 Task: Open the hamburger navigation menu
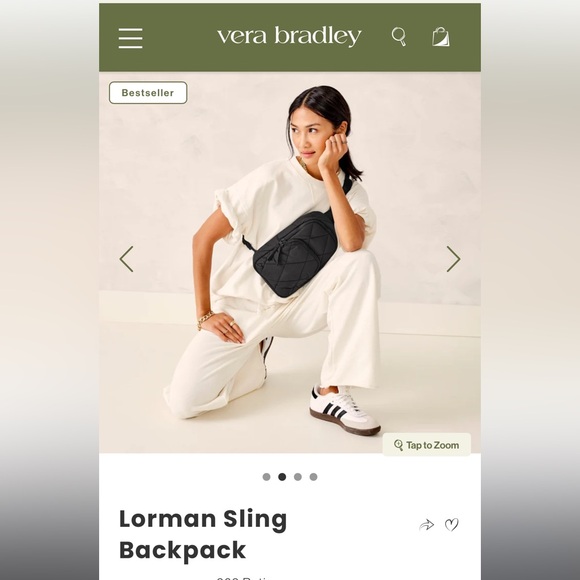coord(130,38)
